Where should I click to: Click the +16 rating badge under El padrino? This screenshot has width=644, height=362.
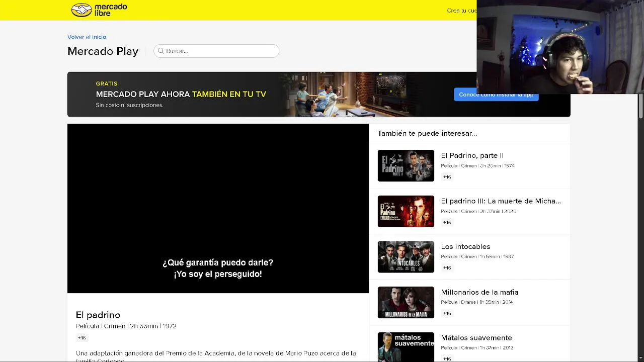(82, 338)
